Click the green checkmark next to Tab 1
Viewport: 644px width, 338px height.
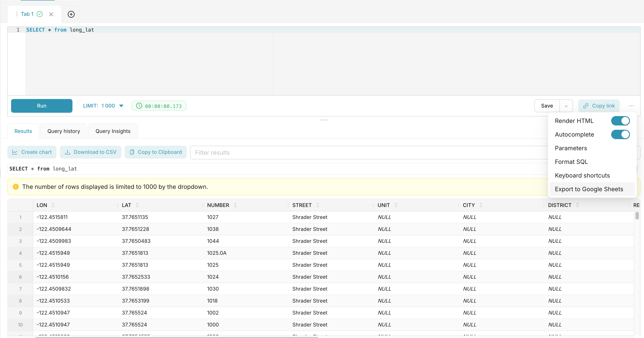click(x=40, y=14)
